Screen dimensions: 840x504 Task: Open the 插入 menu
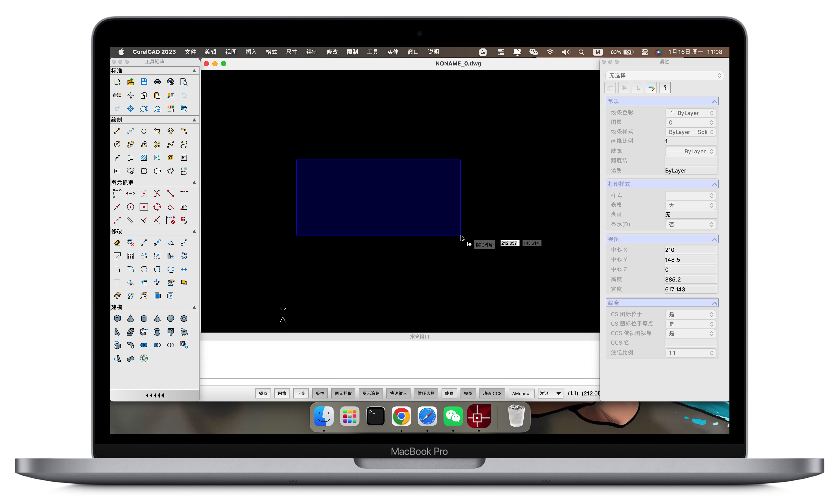click(x=251, y=52)
